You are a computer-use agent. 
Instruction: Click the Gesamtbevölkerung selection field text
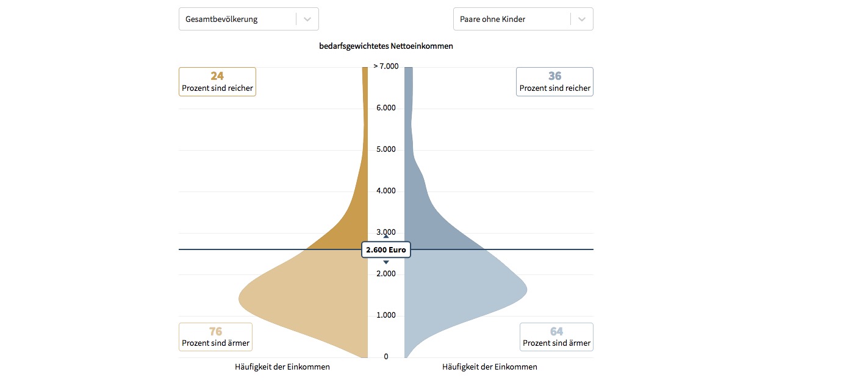click(222, 19)
